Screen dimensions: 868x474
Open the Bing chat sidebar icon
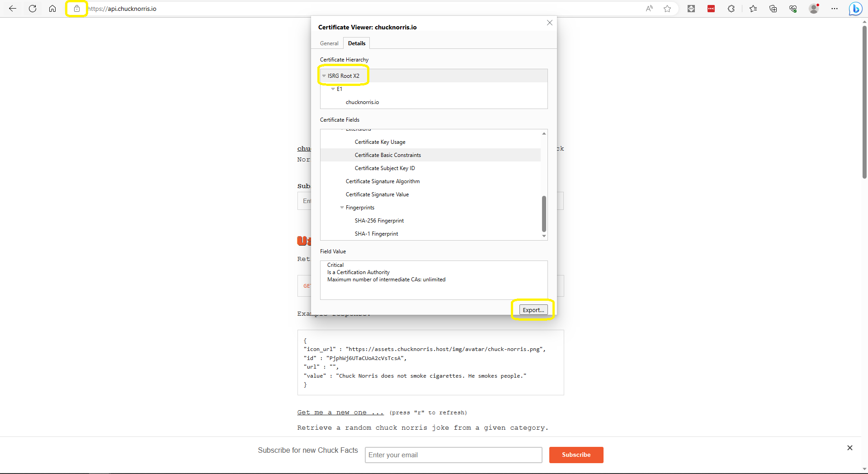[x=855, y=9]
